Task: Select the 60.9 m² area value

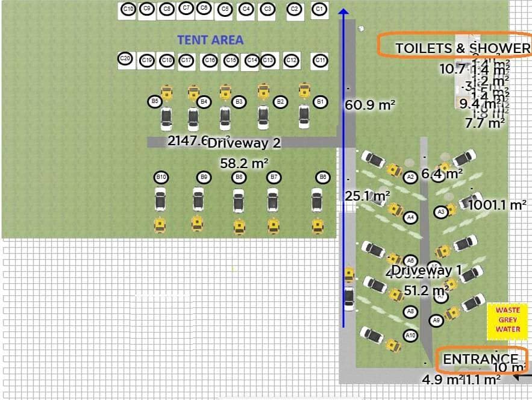Action: click(x=370, y=105)
